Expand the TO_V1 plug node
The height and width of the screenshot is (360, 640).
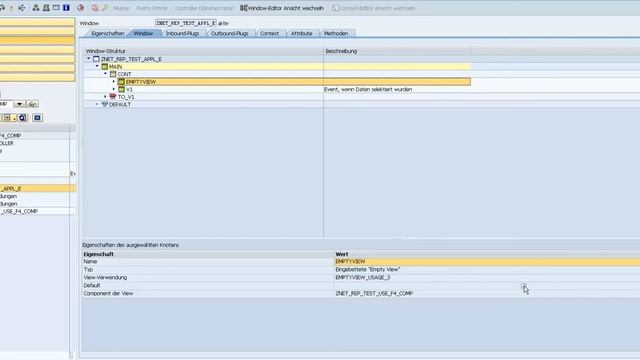(x=105, y=97)
